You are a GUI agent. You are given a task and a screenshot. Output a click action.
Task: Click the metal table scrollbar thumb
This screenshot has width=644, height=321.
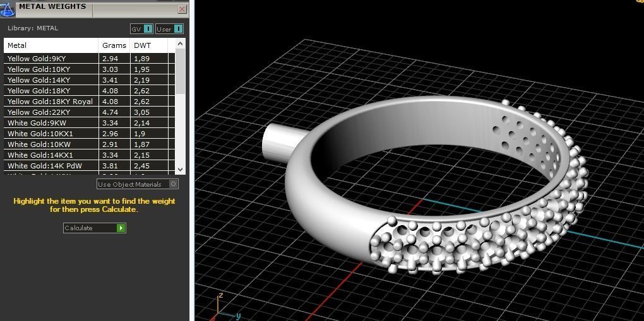(181, 72)
